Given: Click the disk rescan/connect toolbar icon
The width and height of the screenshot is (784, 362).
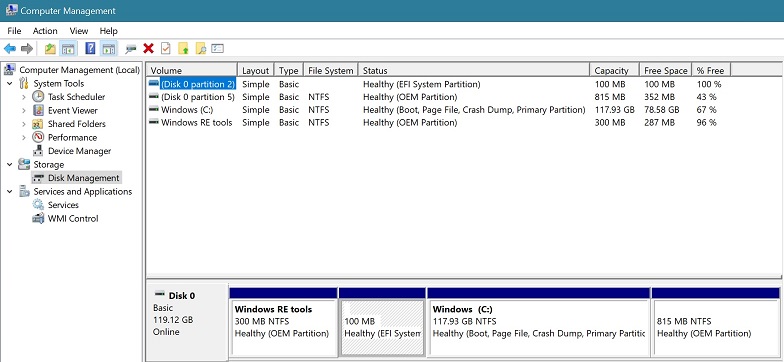Looking at the screenshot, I should tap(131, 48).
